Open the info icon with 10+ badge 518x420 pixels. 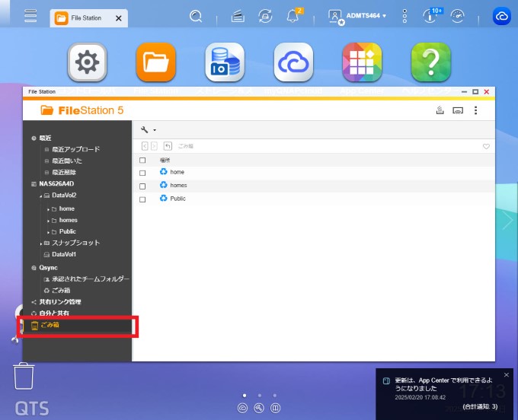click(432, 15)
